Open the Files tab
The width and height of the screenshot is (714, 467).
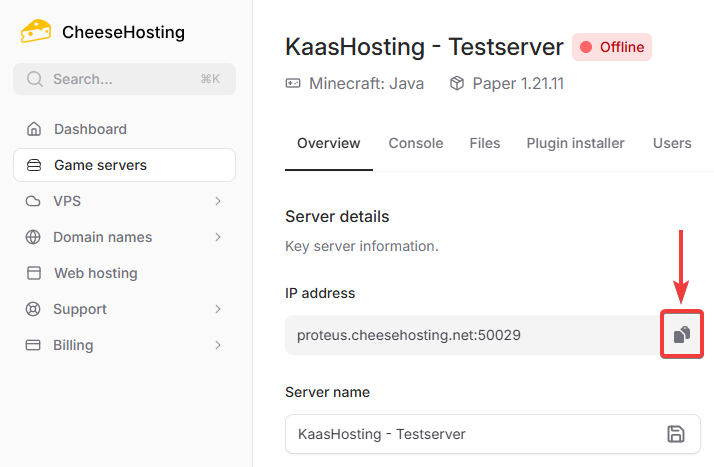[485, 143]
